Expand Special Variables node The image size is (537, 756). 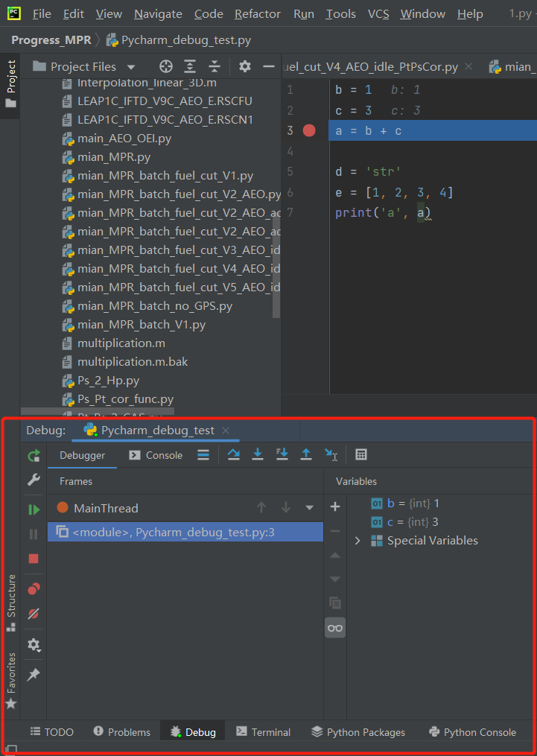[x=358, y=541]
